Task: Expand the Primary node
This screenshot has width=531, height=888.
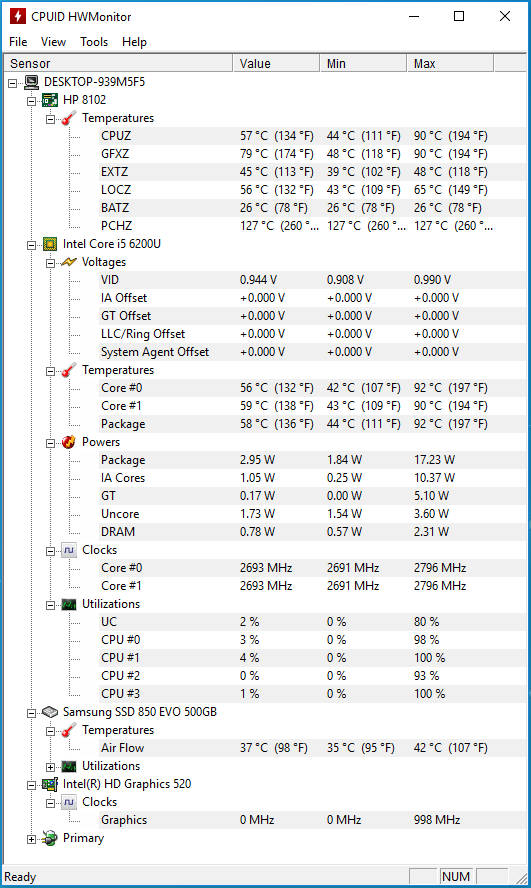Action: [x=32, y=839]
